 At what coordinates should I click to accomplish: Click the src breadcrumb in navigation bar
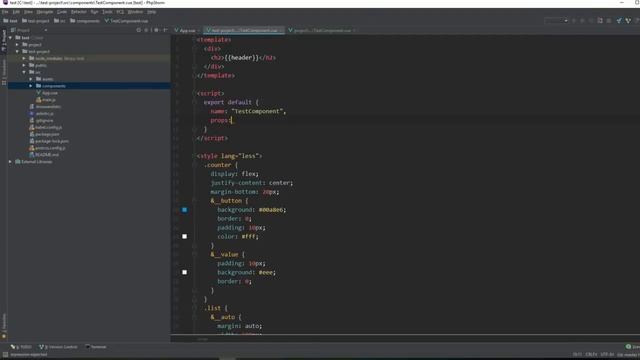click(x=60, y=21)
